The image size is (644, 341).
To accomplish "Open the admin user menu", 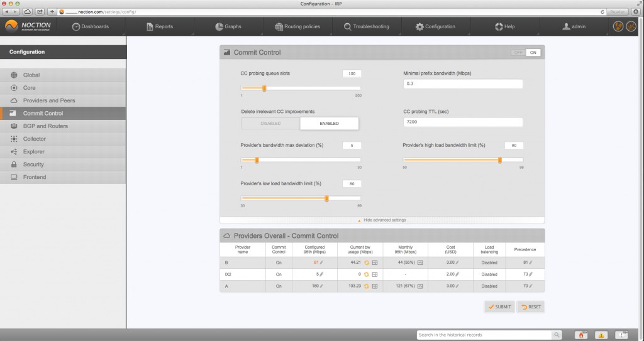I will pos(574,26).
